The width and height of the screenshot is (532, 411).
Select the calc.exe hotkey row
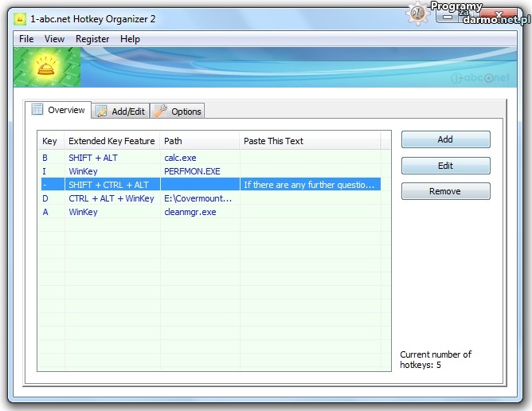179,158
